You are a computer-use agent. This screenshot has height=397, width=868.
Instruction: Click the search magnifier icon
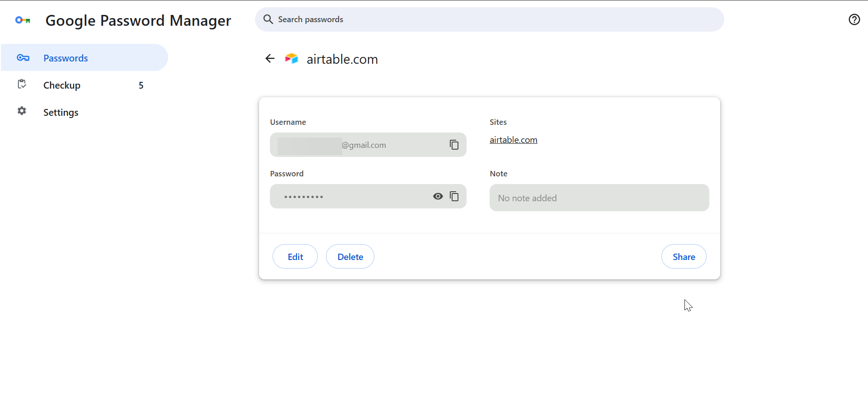pyautogui.click(x=268, y=19)
